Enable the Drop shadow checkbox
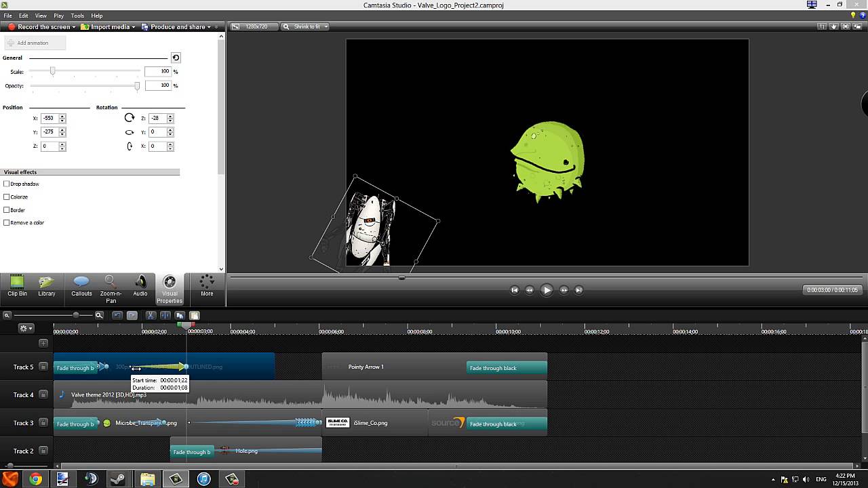868x488 pixels. click(7, 184)
